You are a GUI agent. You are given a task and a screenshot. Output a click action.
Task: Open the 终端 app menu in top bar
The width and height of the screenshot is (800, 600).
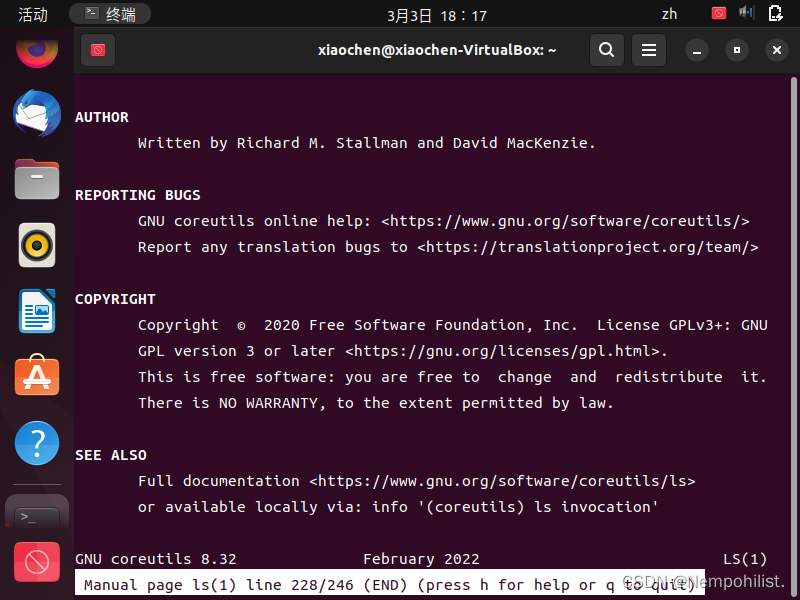coord(110,14)
